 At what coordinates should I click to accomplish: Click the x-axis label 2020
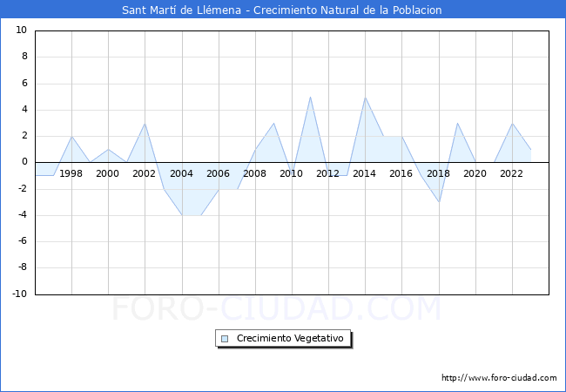pos(475,173)
